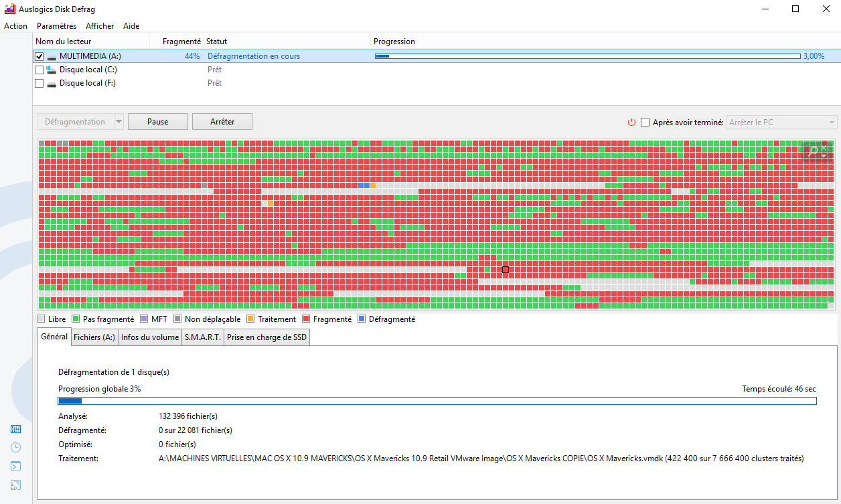Switch to the Fichiers (A:) tab

click(x=94, y=337)
